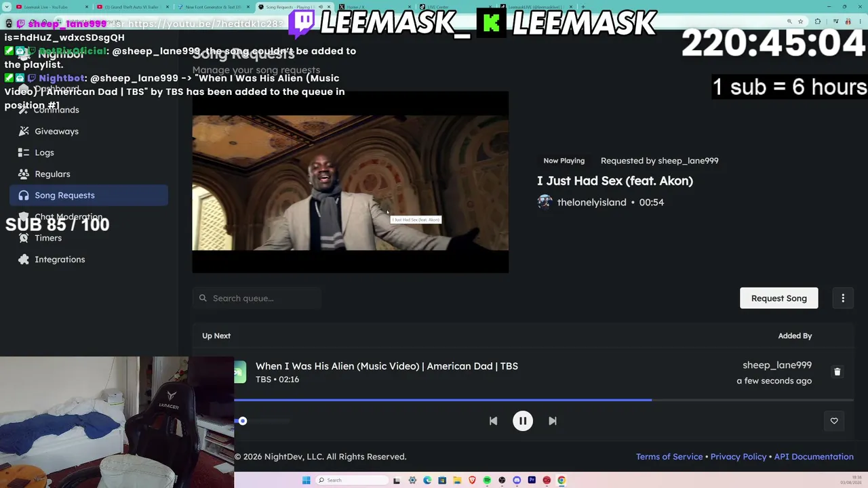Open Microsoft Edge from the taskbar
Screen dimensions: 868x488
point(427,481)
